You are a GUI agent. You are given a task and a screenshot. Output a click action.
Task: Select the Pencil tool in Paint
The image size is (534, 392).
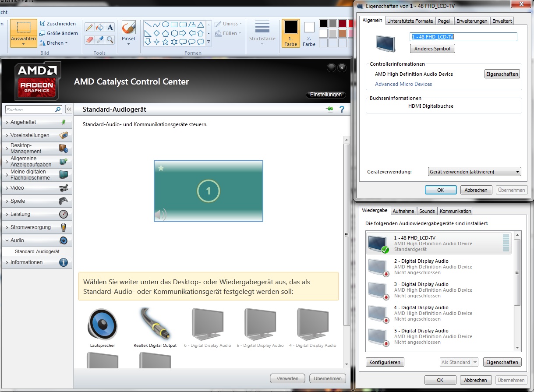click(89, 27)
